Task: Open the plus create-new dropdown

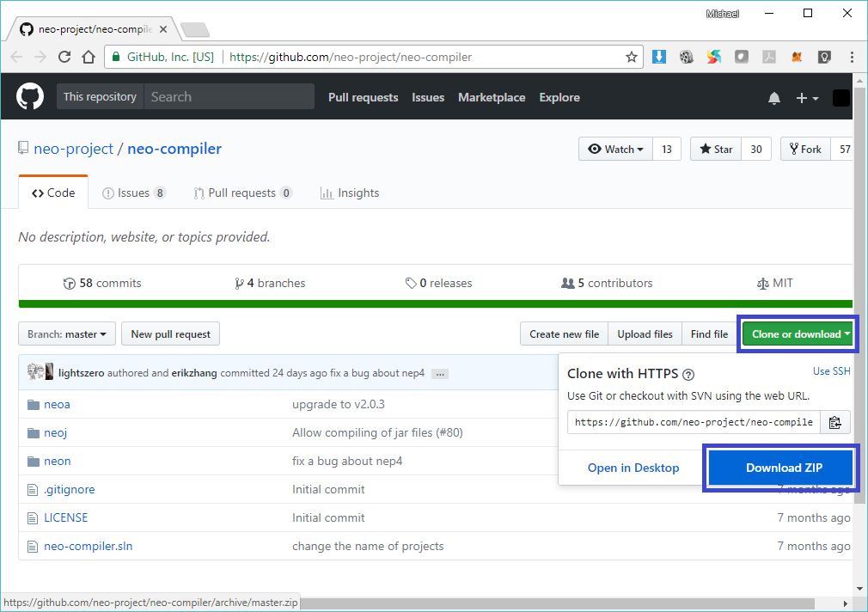Action: coord(807,98)
